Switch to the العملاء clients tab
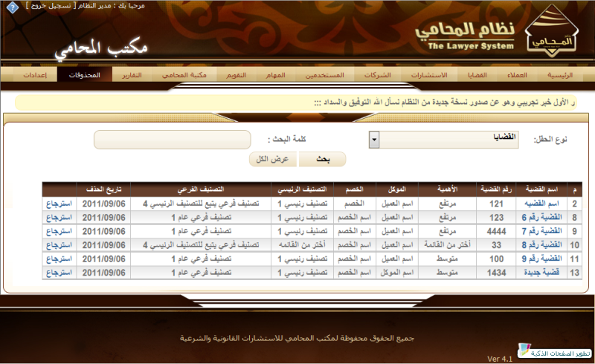 point(516,75)
